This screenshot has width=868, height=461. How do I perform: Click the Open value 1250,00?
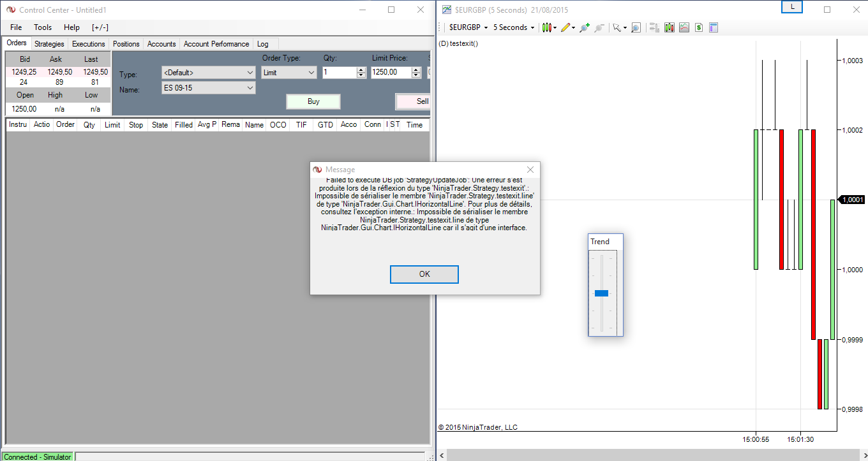(x=24, y=109)
